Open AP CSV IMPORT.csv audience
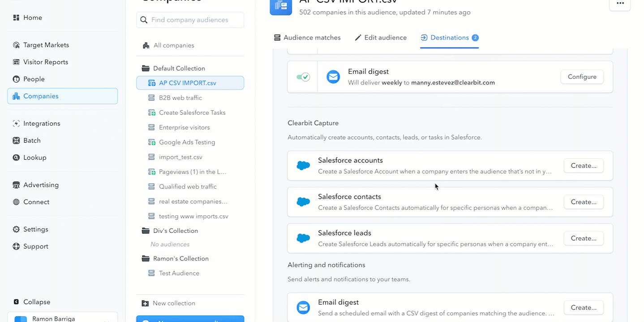The width and height of the screenshot is (644, 322). [190, 83]
